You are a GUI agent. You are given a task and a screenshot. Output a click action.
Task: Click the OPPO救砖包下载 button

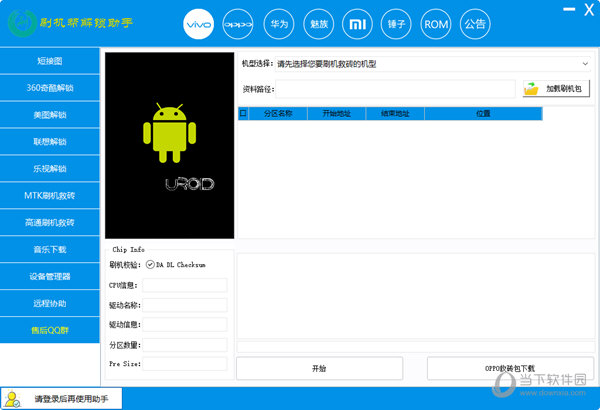coord(510,368)
